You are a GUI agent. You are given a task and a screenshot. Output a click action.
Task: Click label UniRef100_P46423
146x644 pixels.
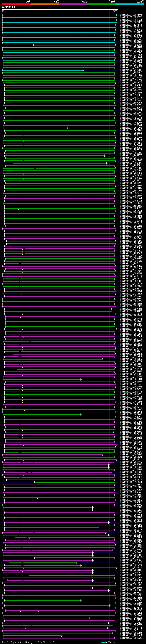pyautogui.click(x=131, y=201)
